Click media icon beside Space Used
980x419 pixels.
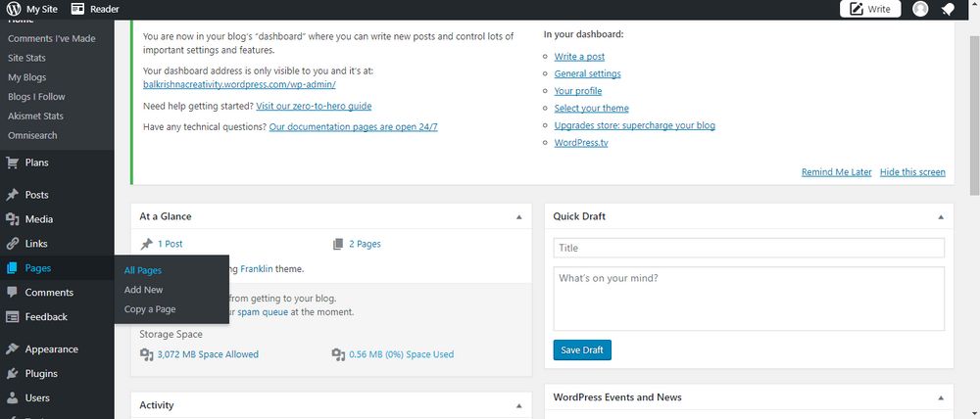coord(338,354)
